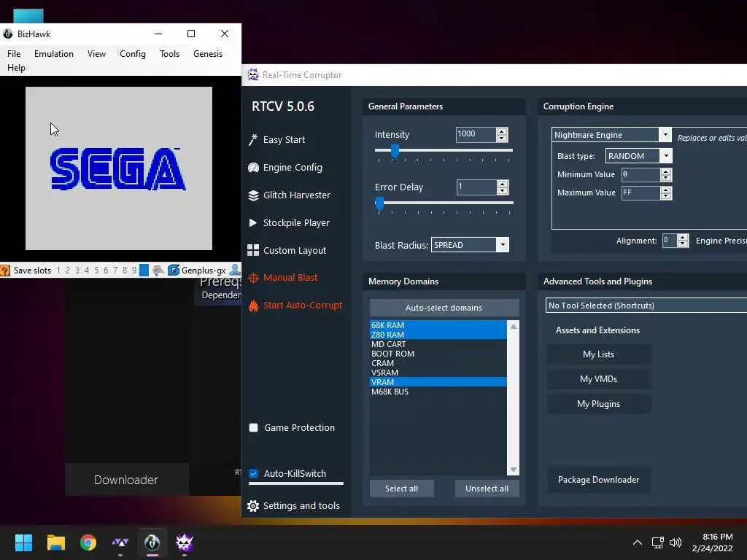
Task: Click the Start Auto-Corrupt flame icon
Action: point(253,306)
